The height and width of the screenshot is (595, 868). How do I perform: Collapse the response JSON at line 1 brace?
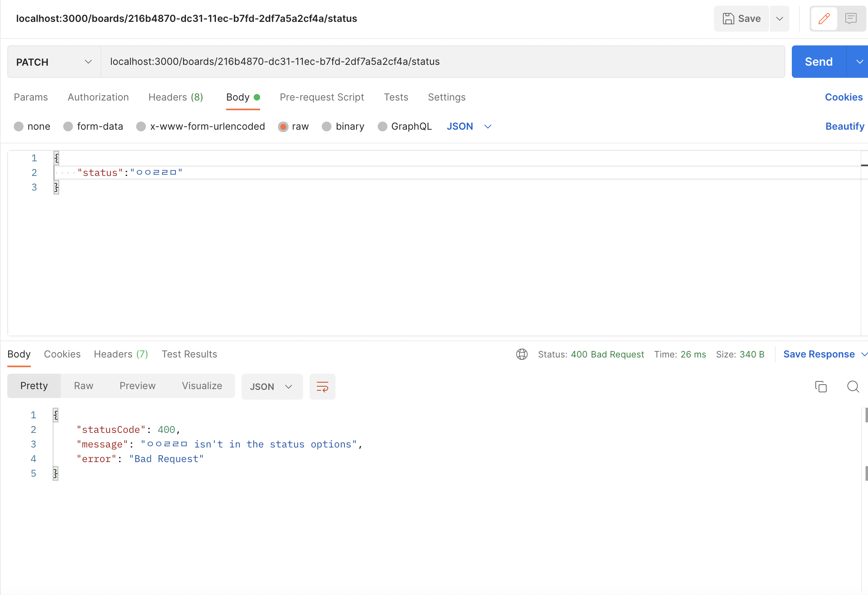coord(56,415)
